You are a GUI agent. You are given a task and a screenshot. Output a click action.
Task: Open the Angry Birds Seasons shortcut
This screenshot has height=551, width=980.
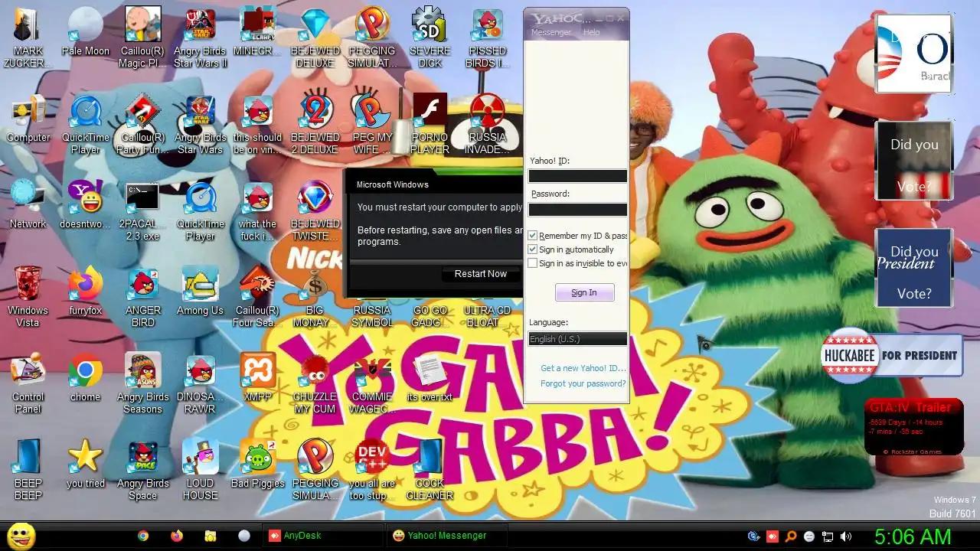143,383
